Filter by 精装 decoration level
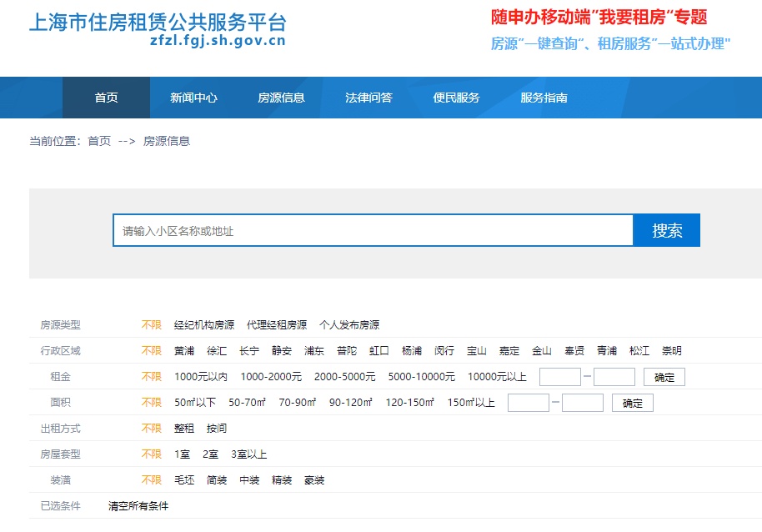 282,480
